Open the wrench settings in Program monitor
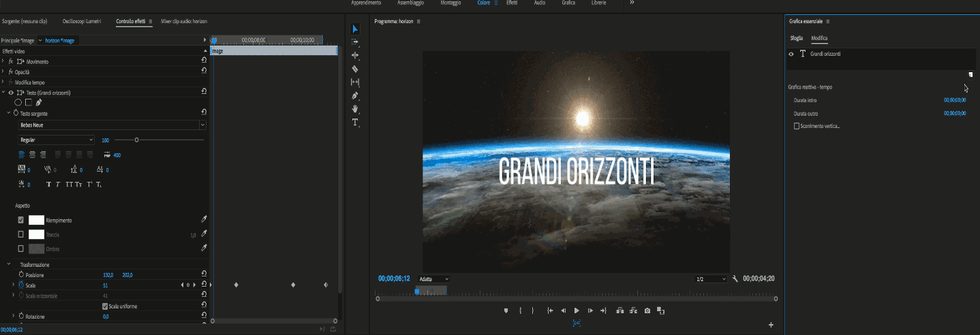Image resolution: width=980 pixels, height=335 pixels. [x=735, y=278]
